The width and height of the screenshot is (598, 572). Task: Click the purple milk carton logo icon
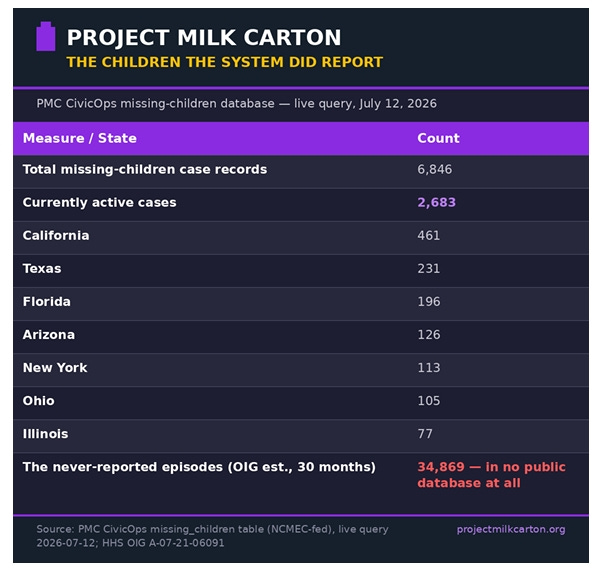point(46,37)
